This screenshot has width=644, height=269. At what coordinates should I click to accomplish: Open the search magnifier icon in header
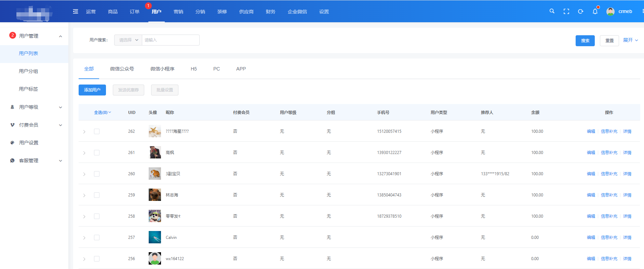(x=552, y=11)
